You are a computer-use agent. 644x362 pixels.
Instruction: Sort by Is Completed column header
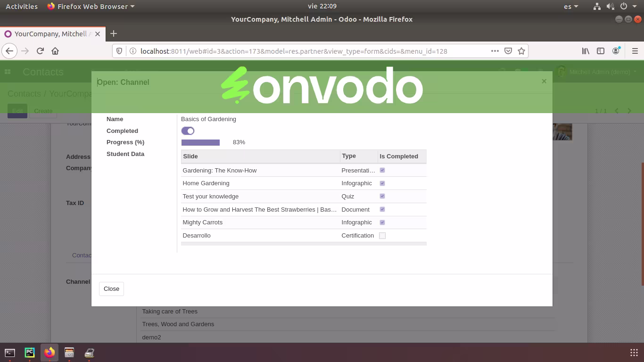(402, 156)
